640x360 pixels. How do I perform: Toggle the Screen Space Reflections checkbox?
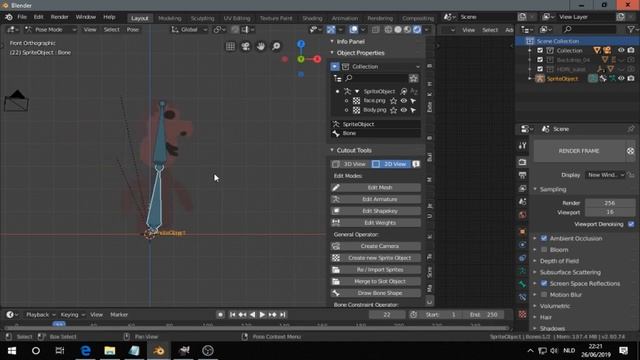544,283
